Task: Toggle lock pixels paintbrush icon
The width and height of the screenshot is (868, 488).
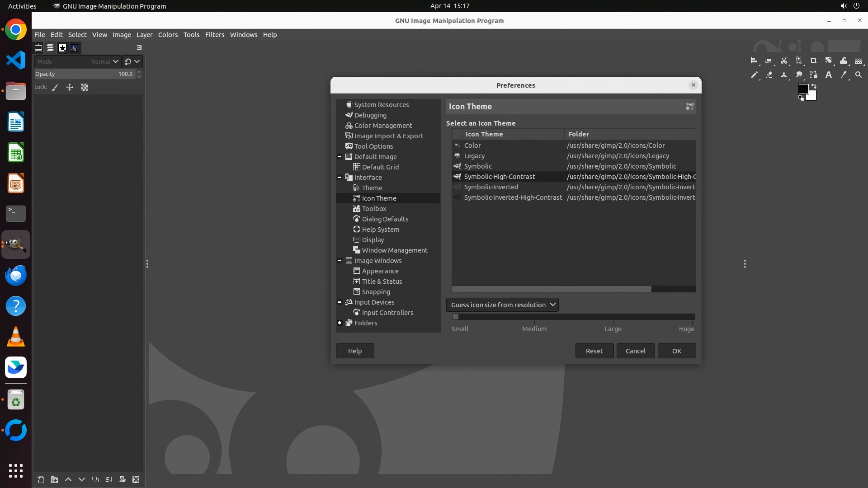Action: [x=55, y=88]
